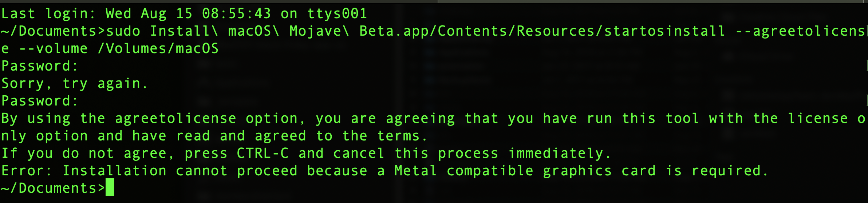Click the word "terms." in the notice
Screen dimensions: 868x203
(402, 136)
